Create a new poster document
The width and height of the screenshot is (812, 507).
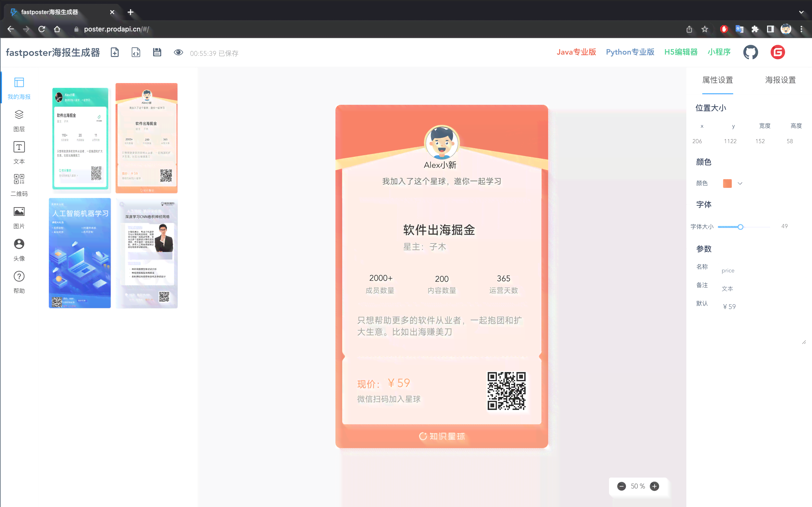pos(114,52)
